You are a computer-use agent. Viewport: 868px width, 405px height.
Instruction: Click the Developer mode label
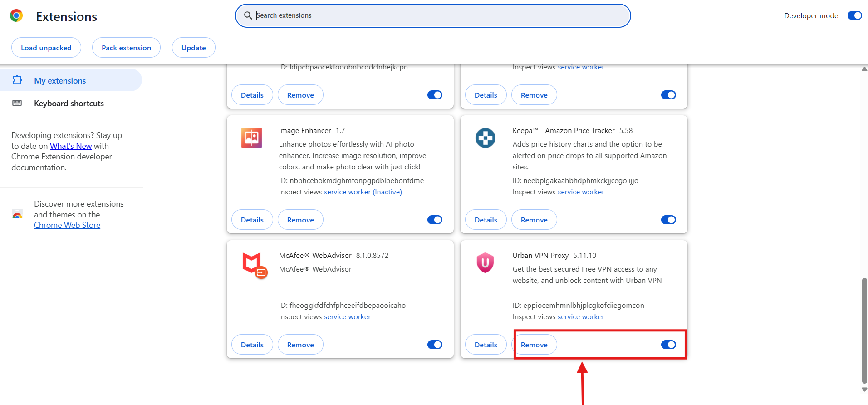point(811,15)
